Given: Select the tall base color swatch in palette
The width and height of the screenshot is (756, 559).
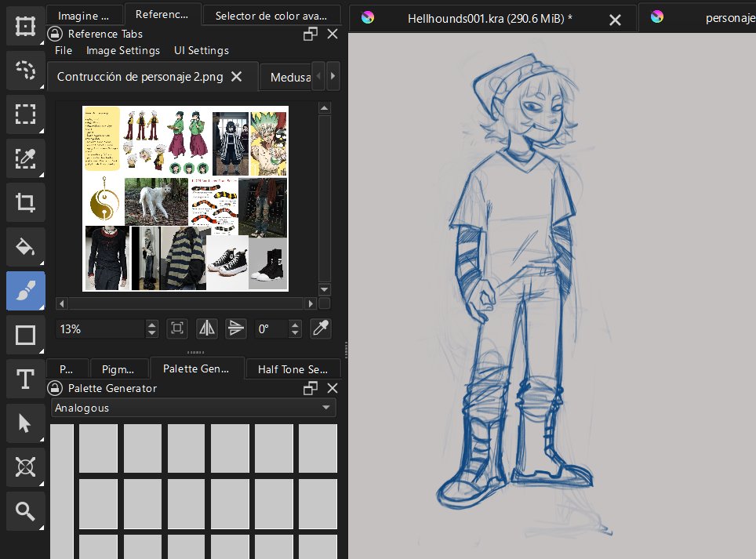Looking at the screenshot, I should 62,492.
